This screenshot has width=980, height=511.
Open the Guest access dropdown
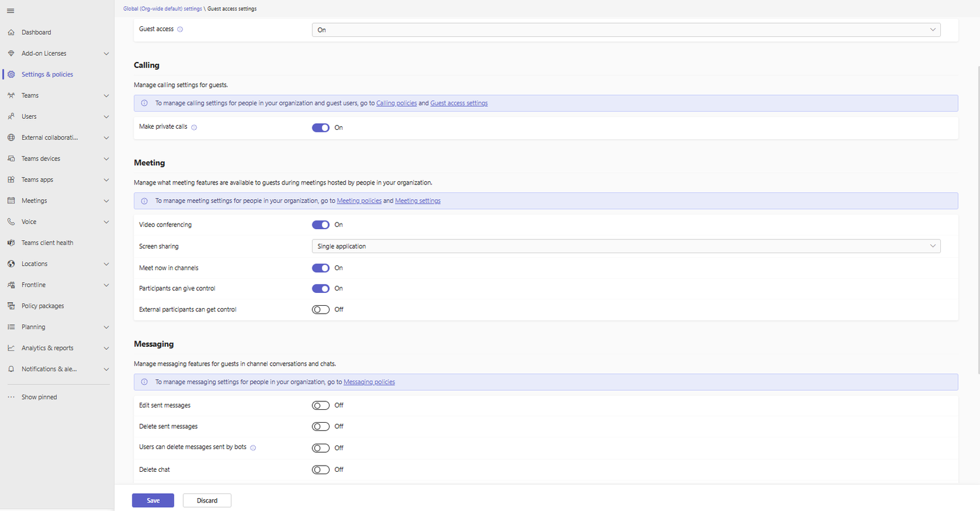(x=626, y=30)
